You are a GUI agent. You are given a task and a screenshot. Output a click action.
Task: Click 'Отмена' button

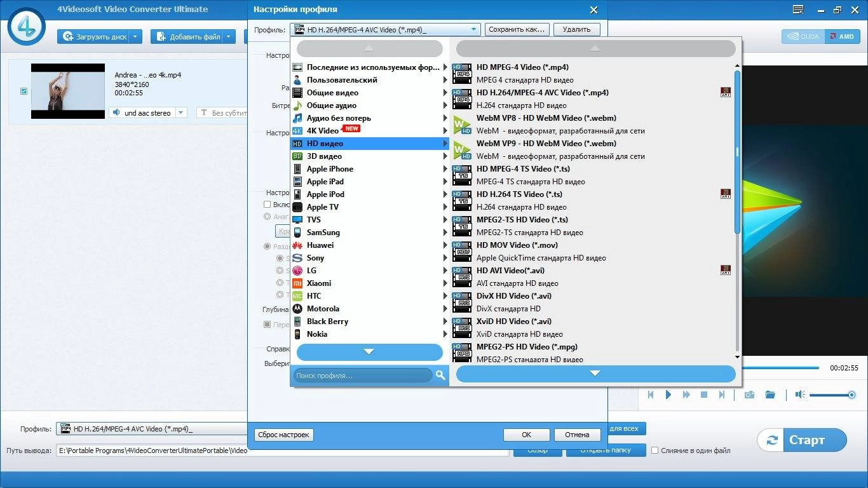click(x=577, y=435)
